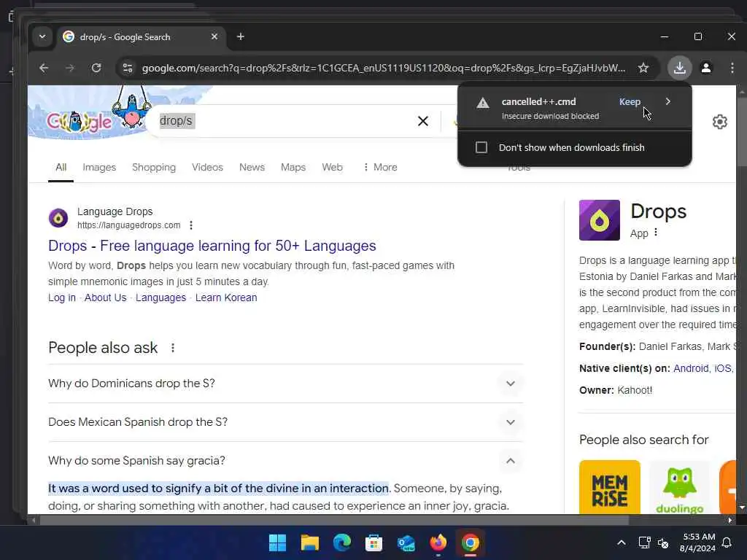
Task: Bookmark this page with the star icon
Action: pos(643,68)
